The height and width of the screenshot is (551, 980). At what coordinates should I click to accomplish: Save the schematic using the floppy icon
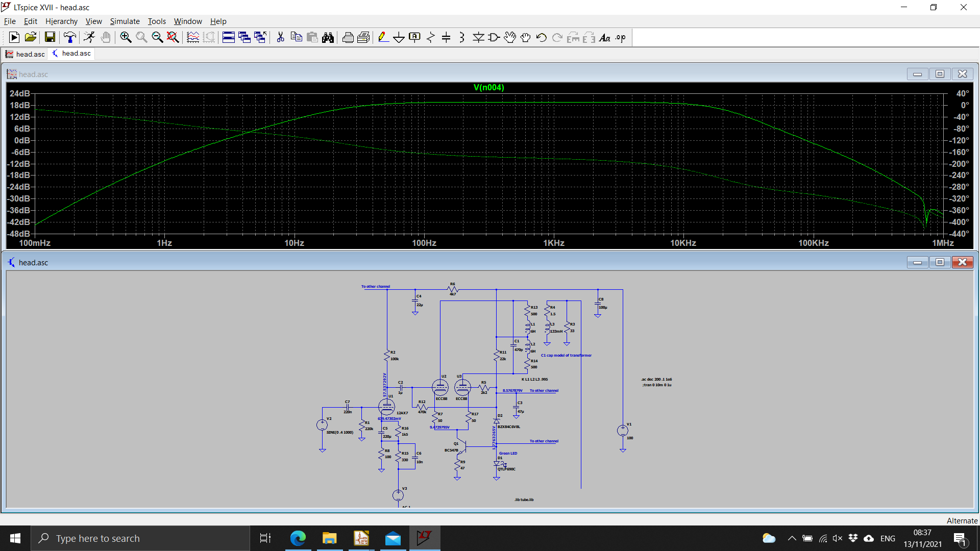[x=50, y=37]
